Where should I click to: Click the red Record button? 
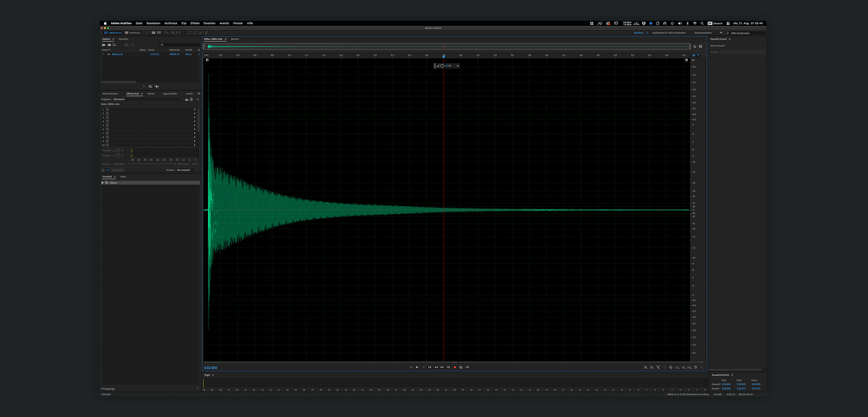455,367
